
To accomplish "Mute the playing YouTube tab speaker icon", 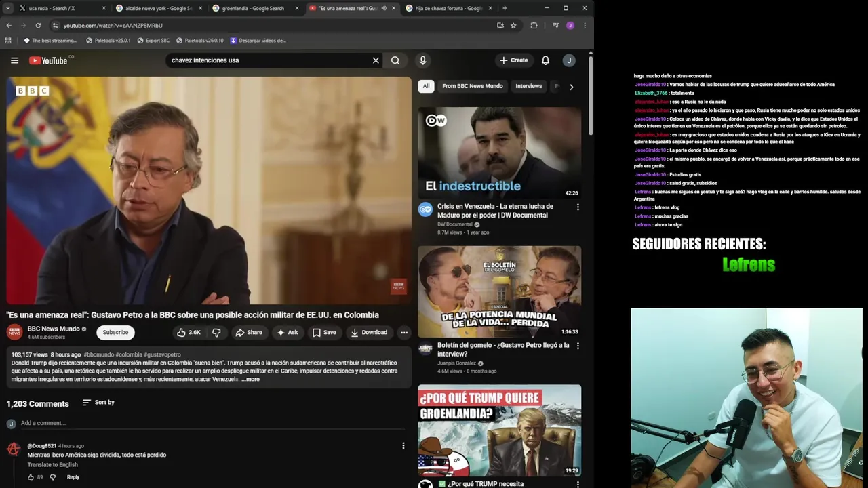I will coord(384,8).
